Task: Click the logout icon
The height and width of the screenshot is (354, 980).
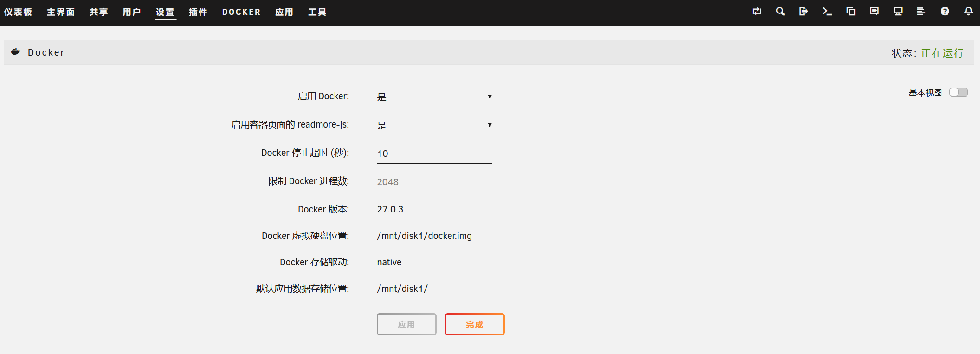Action: coord(804,12)
